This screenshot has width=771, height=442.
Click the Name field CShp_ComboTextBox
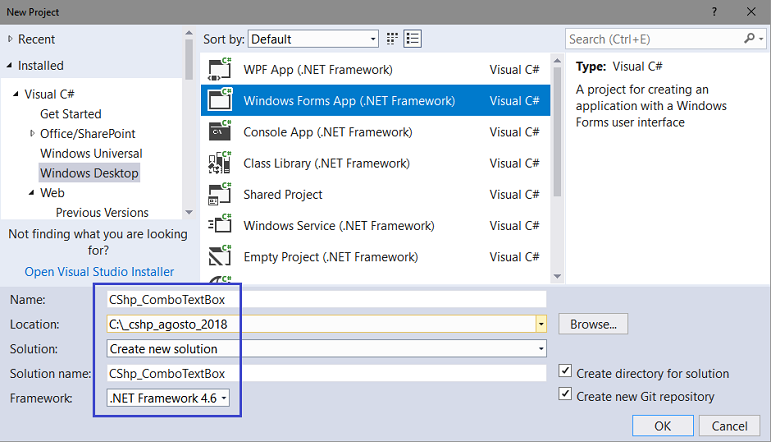(x=326, y=299)
